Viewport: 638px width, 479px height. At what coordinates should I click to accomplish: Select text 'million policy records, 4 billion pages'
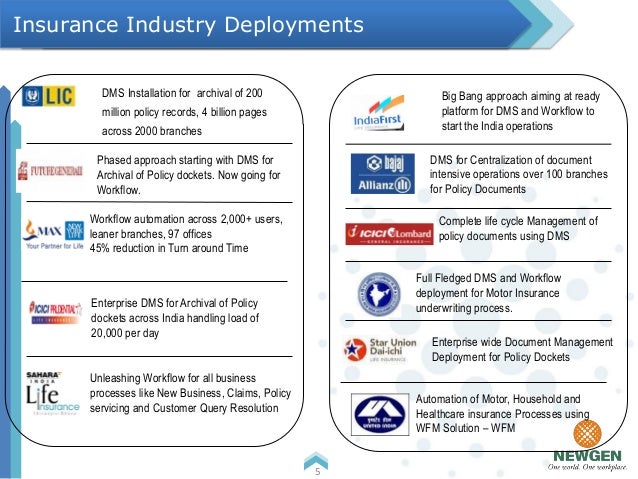pos(184,112)
